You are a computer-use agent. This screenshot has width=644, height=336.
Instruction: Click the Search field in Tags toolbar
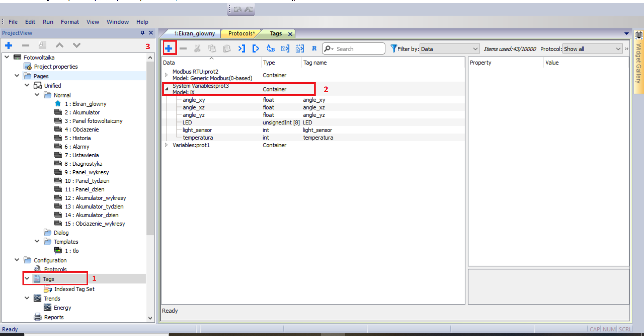coord(354,49)
